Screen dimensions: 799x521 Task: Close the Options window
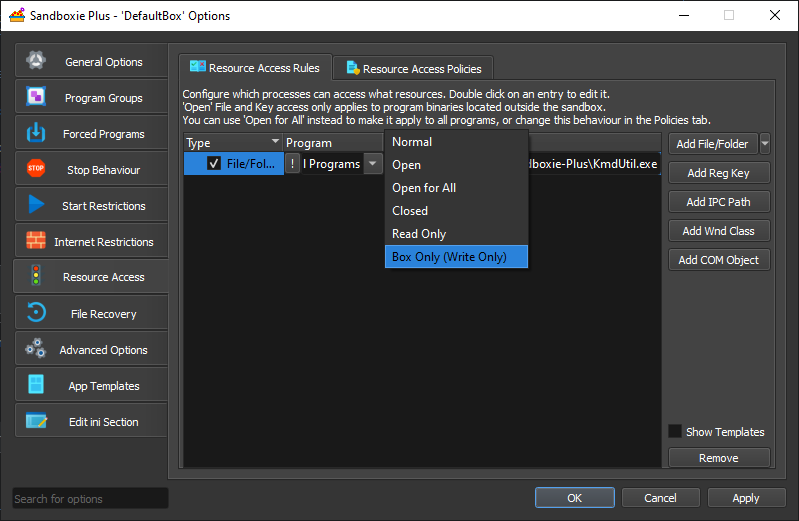coord(775,15)
